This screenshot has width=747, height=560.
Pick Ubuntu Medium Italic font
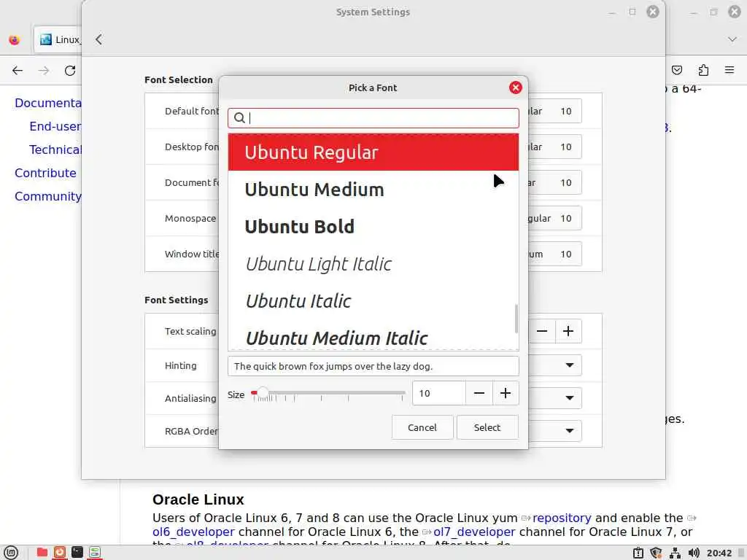[373, 337]
